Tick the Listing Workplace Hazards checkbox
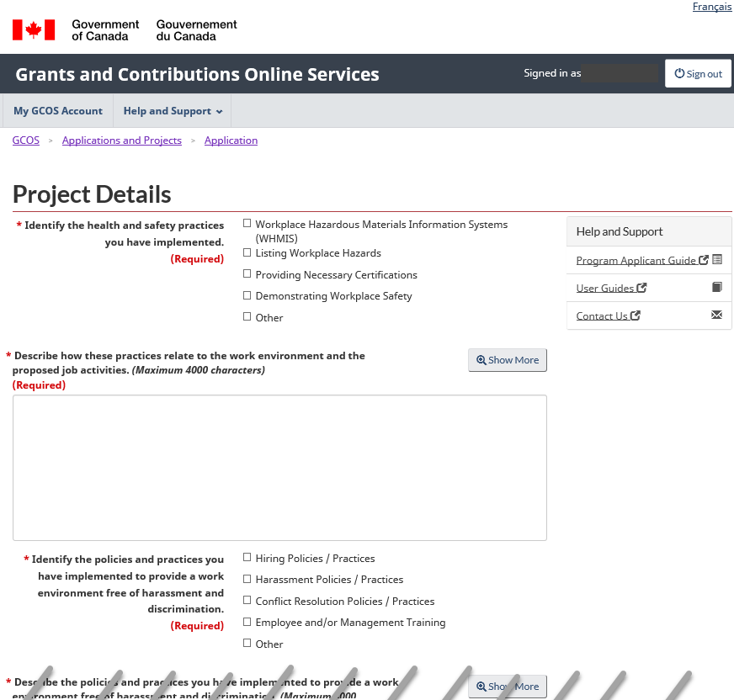This screenshot has width=734, height=700. [247, 252]
